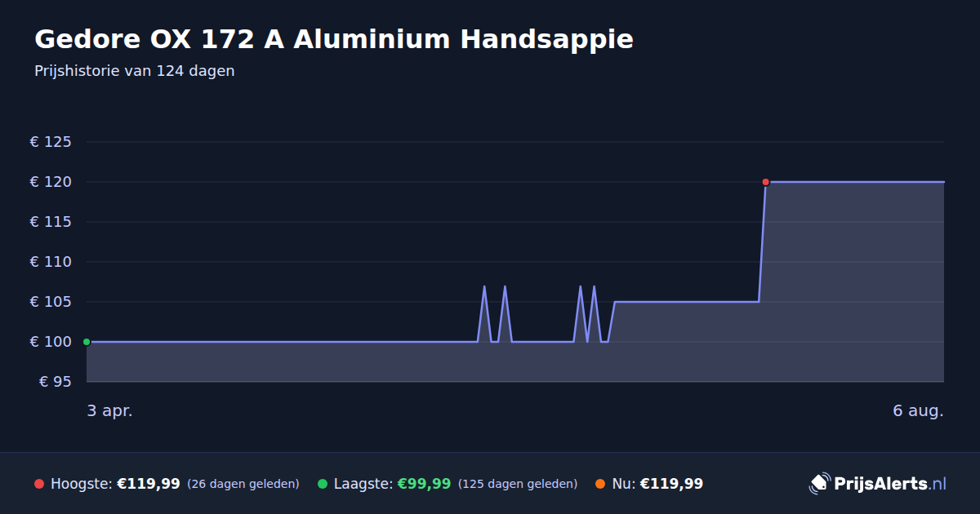
Task: Click the 3 apr. start date label
Action: [110, 410]
